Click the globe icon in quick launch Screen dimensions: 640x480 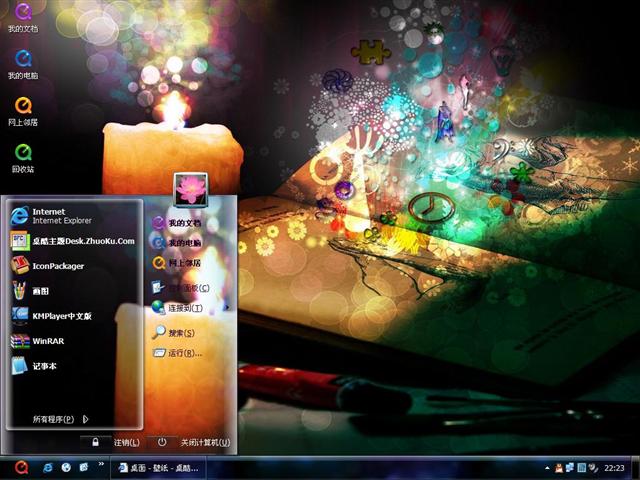66,468
